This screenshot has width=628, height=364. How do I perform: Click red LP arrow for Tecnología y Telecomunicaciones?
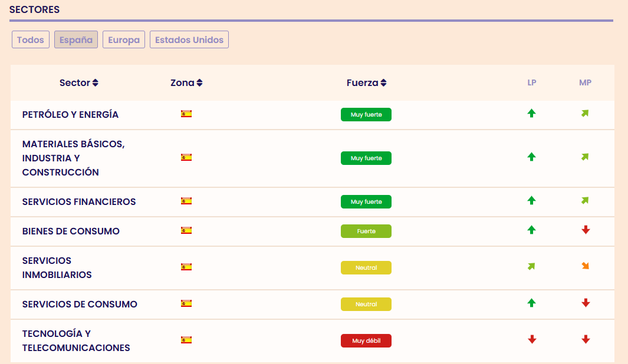(x=532, y=340)
